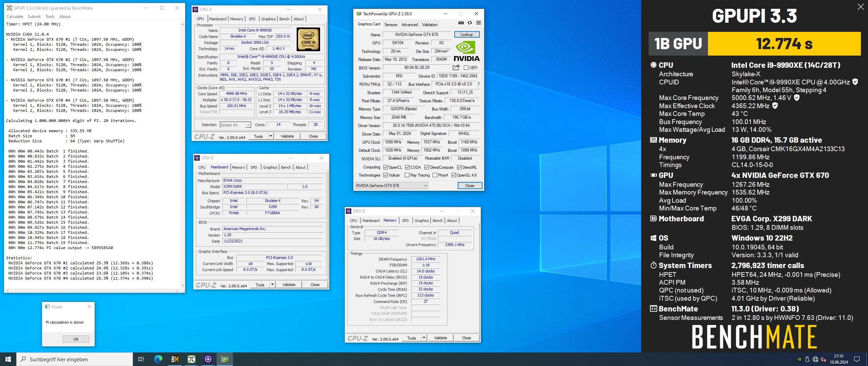Open the notification center icon
868x366 pixels.
[857, 359]
